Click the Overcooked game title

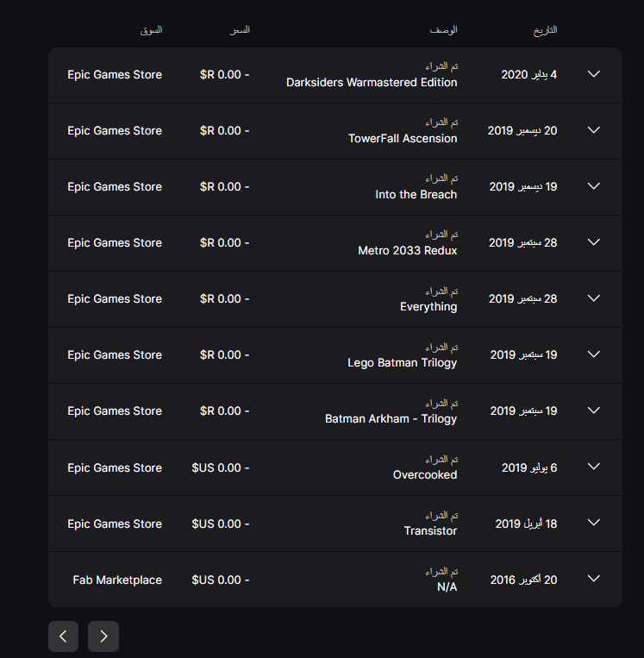pyautogui.click(x=424, y=474)
